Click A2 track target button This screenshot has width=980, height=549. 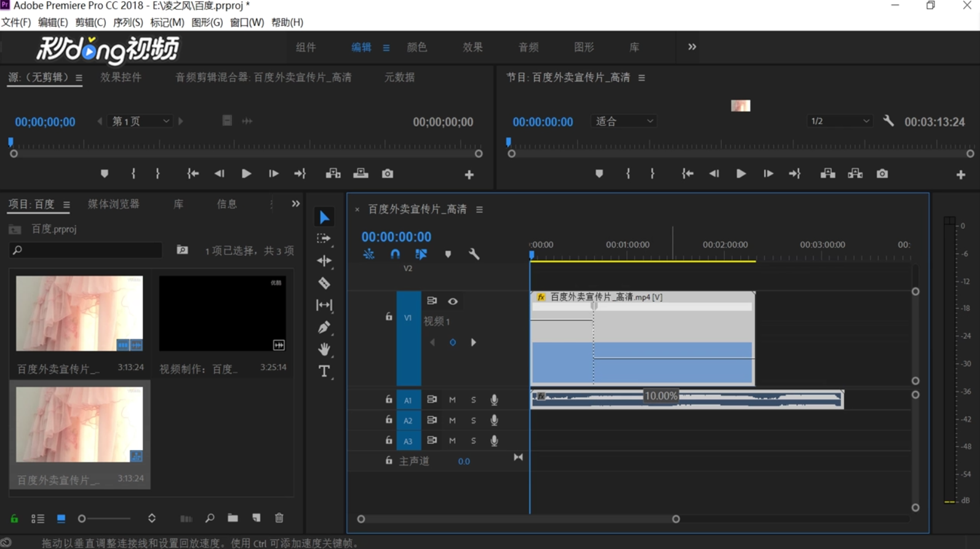coord(408,421)
